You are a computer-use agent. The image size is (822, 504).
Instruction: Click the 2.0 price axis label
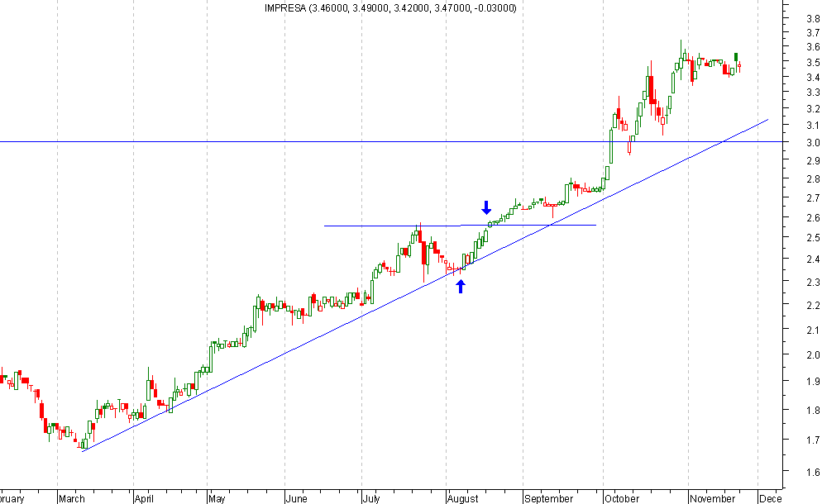tap(813, 355)
